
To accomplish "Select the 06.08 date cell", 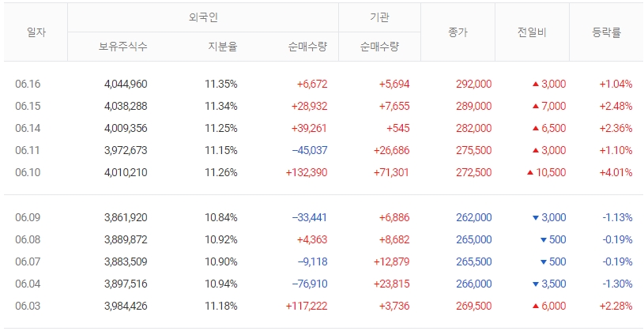I will (28, 240).
